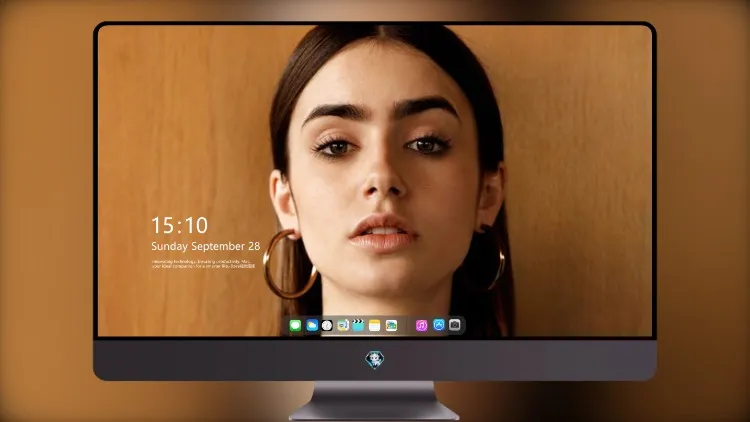Click the monitor stand below the screen
Screen dimensions: 750x422
pos(374,400)
